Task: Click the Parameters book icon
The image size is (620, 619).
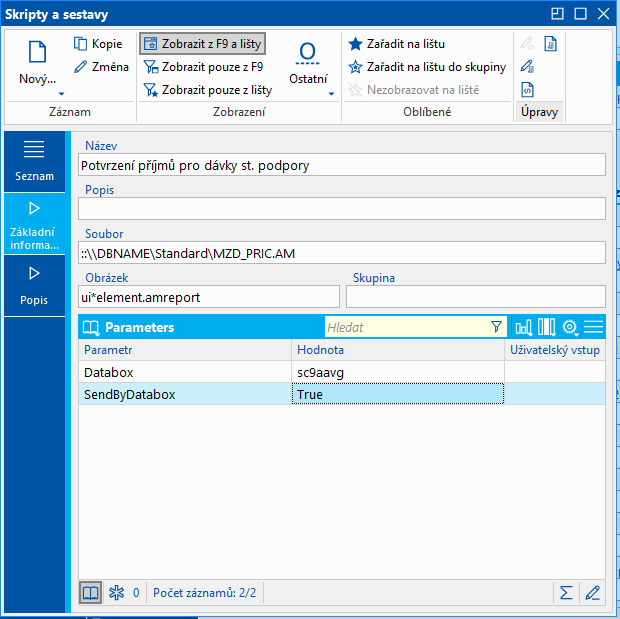Action: click(91, 327)
